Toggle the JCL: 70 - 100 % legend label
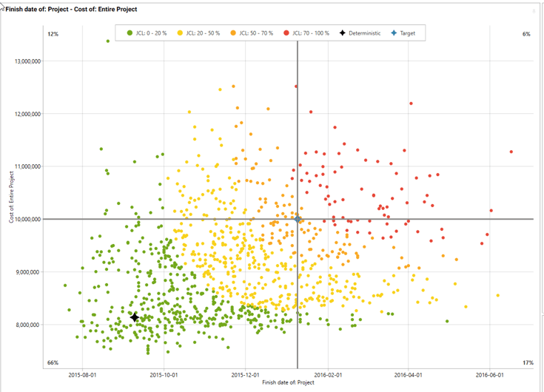 click(x=310, y=33)
